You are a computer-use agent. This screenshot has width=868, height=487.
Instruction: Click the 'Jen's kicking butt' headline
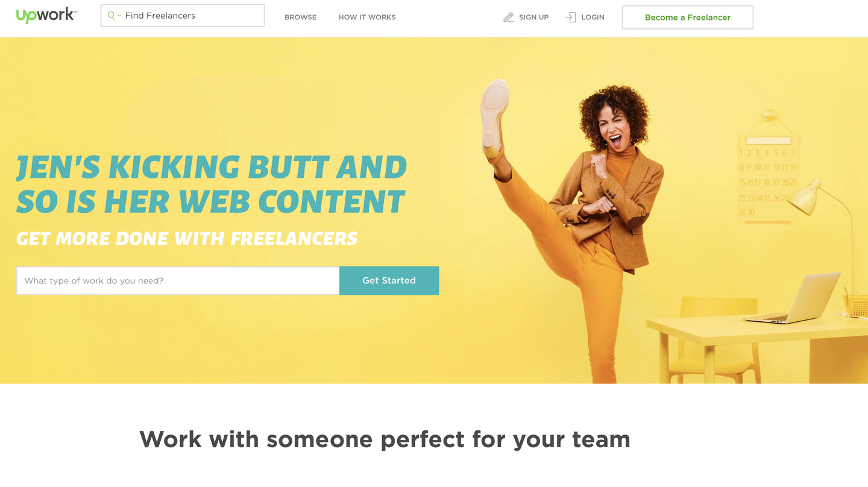[x=211, y=184]
